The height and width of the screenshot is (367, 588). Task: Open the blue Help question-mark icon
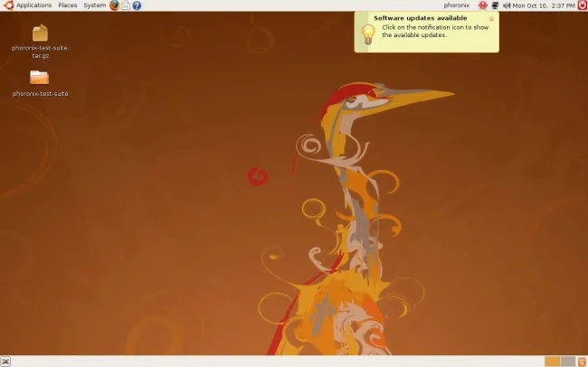pyautogui.click(x=137, y=5)
